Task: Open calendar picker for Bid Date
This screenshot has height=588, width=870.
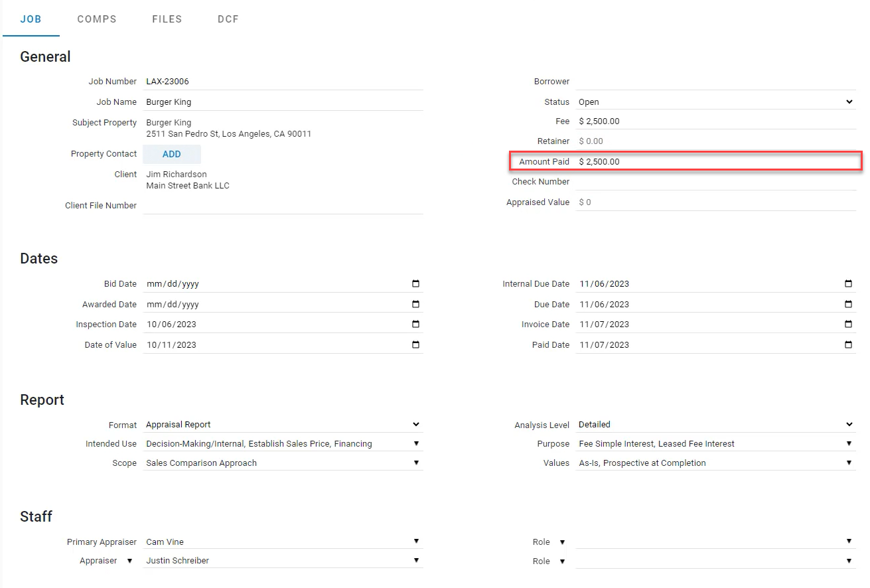Action: [415, 284]
